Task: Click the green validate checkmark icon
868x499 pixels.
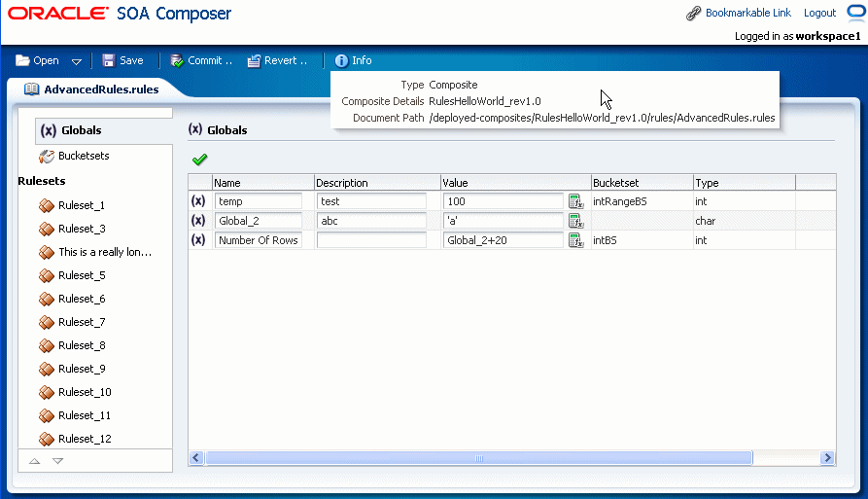Action: click(200, 160)
